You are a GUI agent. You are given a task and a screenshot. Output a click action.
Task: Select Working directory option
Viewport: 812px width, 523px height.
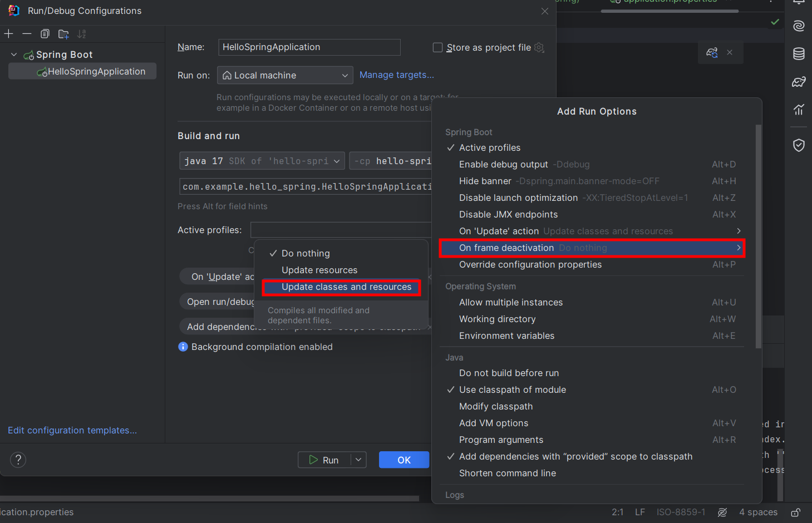[x=592, y=319]
